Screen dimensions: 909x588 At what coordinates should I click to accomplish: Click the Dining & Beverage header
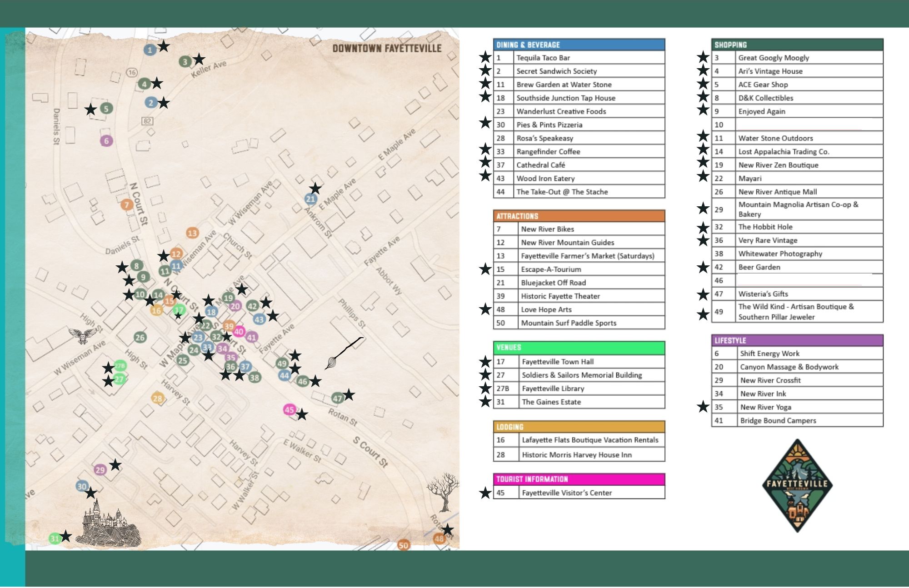(x=579, y=45)
